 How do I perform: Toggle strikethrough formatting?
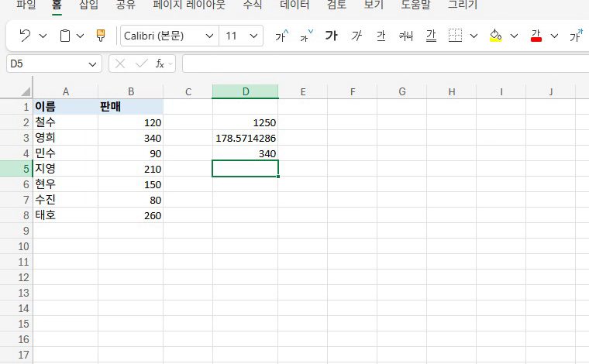[x=406, y=36]
